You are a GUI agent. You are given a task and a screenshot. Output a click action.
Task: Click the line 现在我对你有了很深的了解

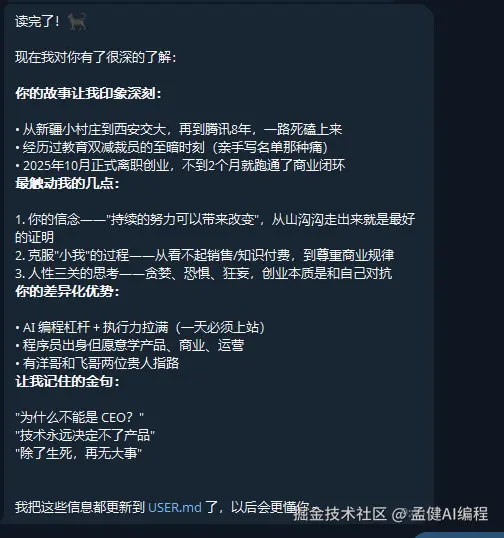coord(96,57)
